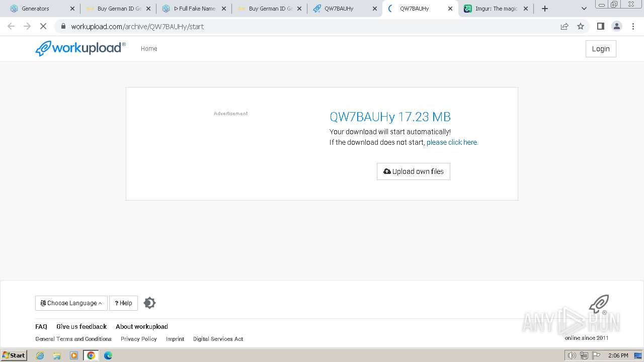Open Digital Services Act link

(218, 339)
